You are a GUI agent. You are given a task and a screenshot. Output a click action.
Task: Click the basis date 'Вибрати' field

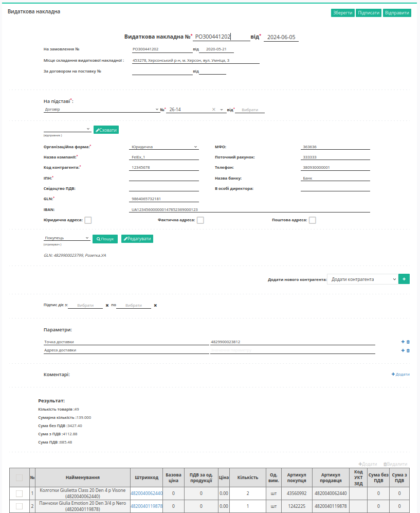coord(250,110)
